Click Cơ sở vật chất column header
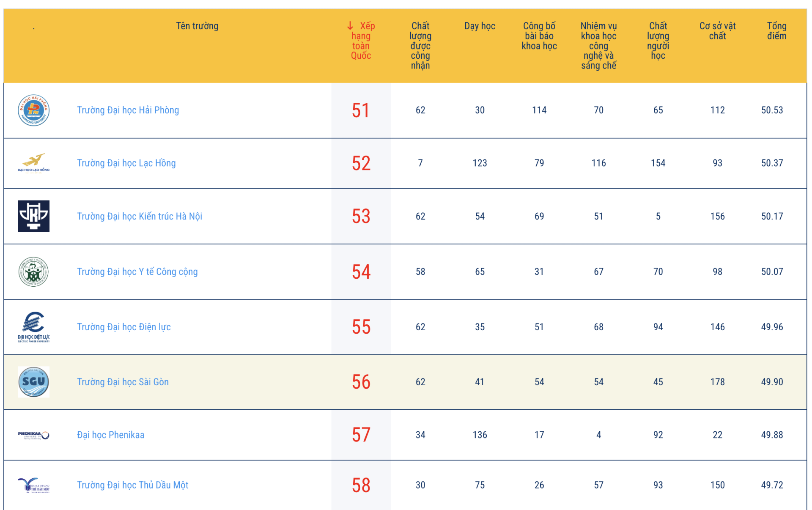 click(x=717, y=31)
